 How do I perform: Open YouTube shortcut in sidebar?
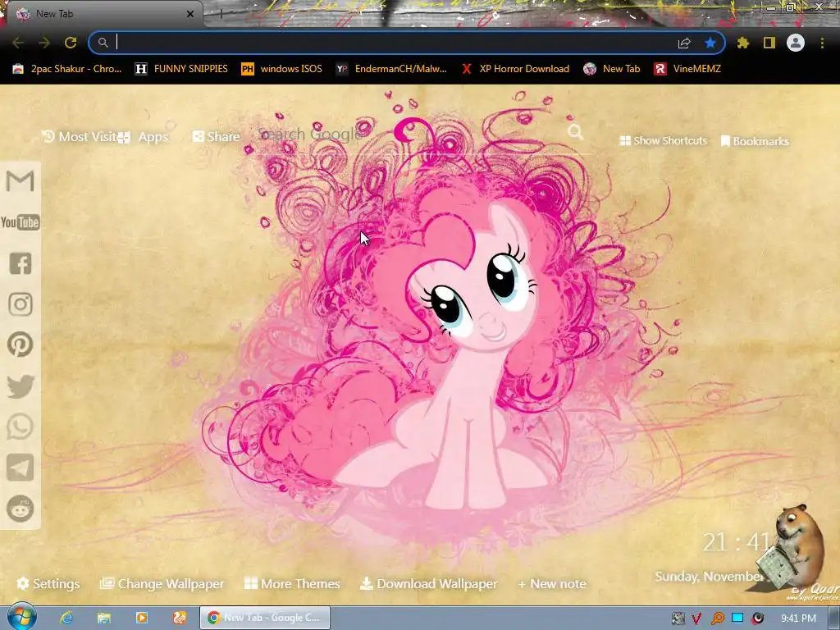(20, 221)
